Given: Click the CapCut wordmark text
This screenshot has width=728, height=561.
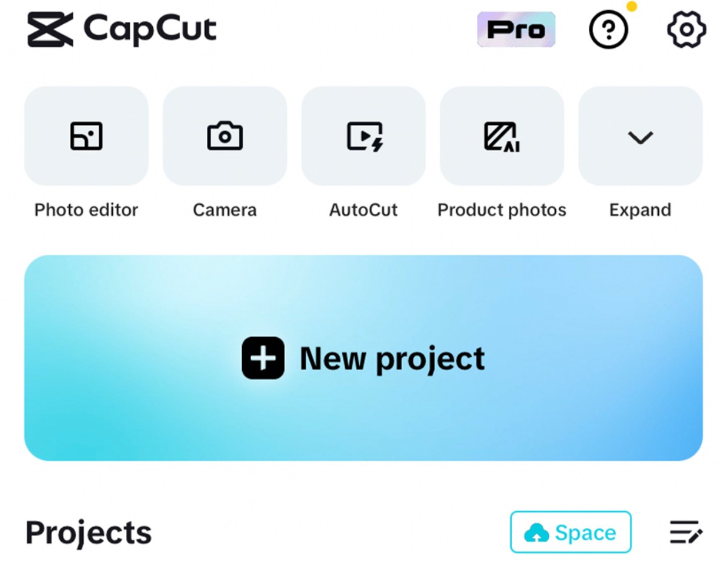Looking at the screenshot, I should coord(150,29).
